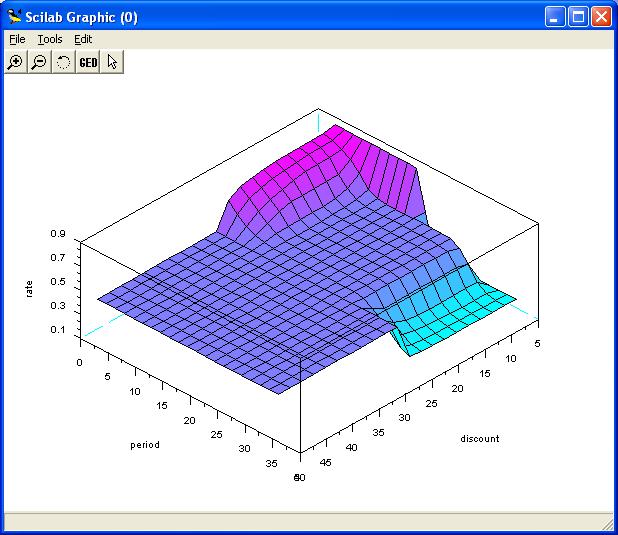
Task: Maximize the Scilab Graphic window
Action: point(578,17)
